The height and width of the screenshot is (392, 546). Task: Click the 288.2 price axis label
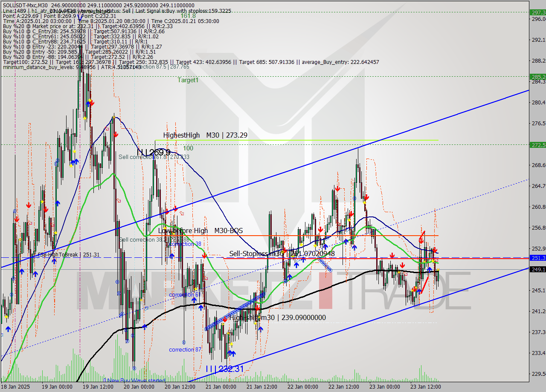point(539,61)
